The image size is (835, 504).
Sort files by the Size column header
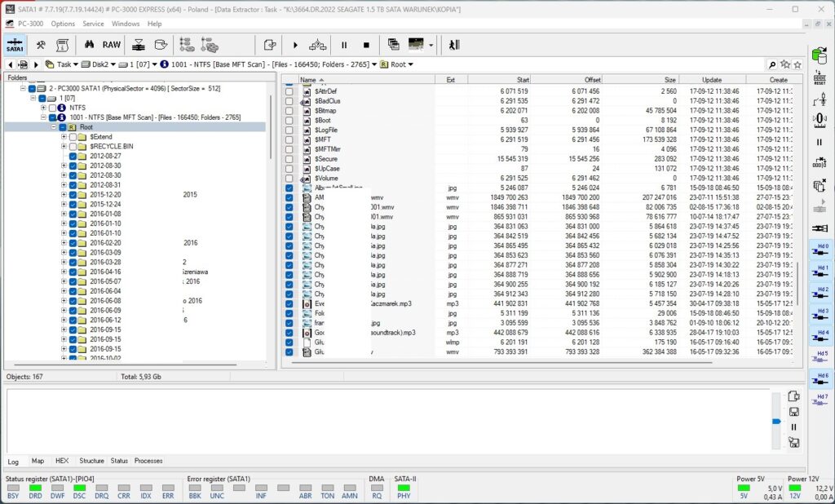pos(641,79)
